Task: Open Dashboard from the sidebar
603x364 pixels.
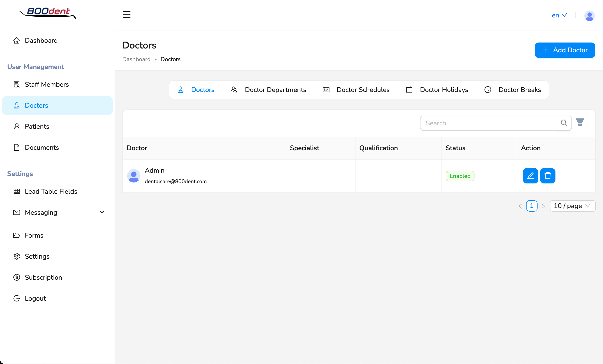Action: click(x=41, y=40)
